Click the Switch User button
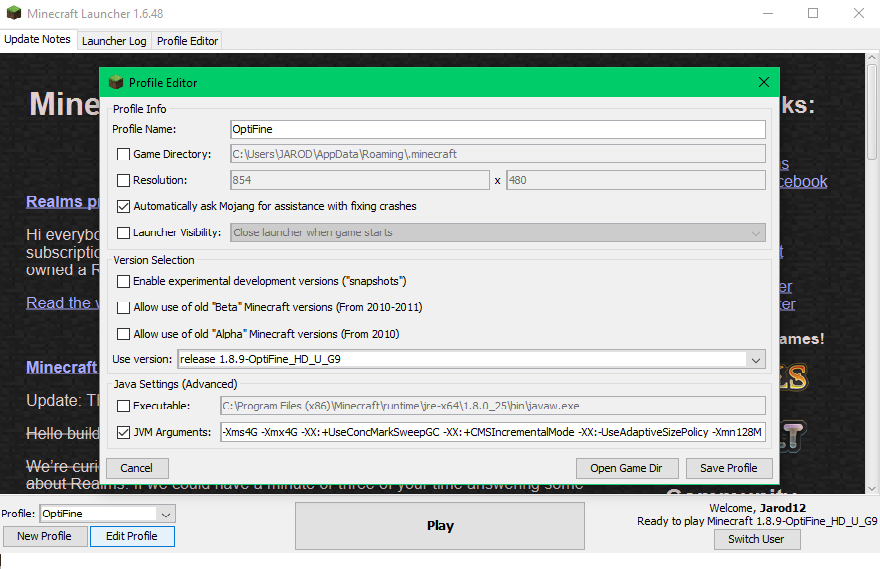880x569 pixels. click(756, 539)
